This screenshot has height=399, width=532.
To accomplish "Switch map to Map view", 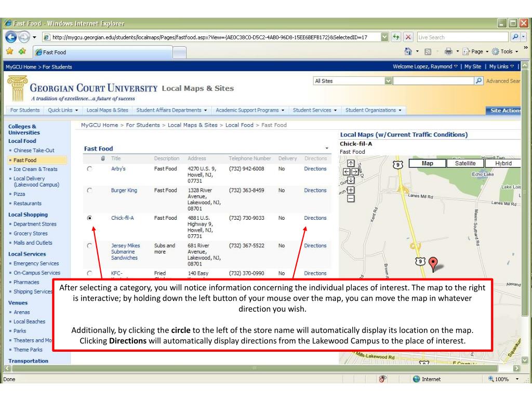I will click(x=427, y=163).
